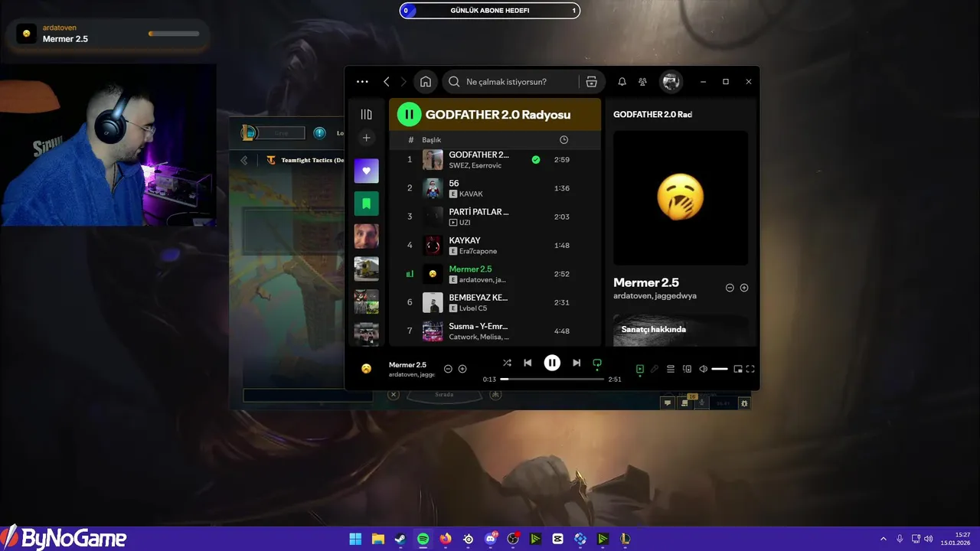980x551 pixels.
Task: Add Mermer 2.5 via panel plus icon
Action: coord(744,288)
